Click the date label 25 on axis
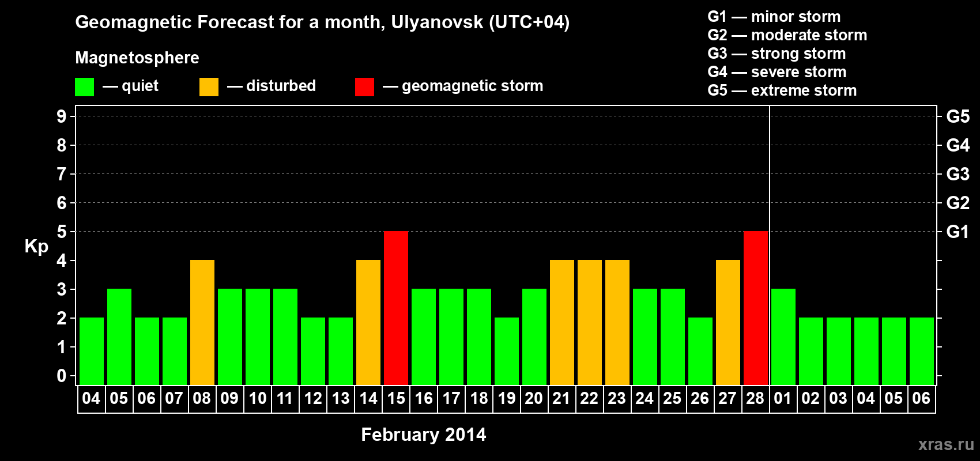The image size is (980, 461). point(672,399)
